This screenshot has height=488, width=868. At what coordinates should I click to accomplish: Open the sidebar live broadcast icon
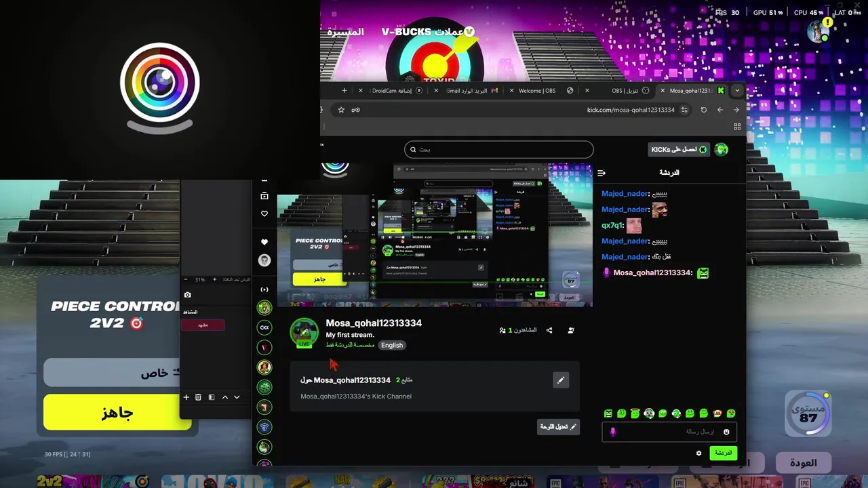point(264,289)
